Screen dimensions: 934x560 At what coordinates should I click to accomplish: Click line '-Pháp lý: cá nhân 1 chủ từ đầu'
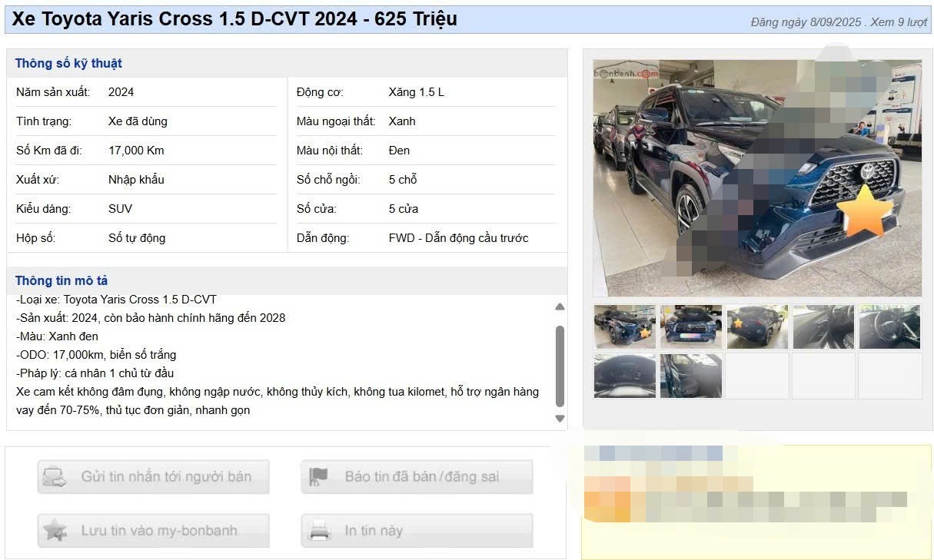point(95,373)
